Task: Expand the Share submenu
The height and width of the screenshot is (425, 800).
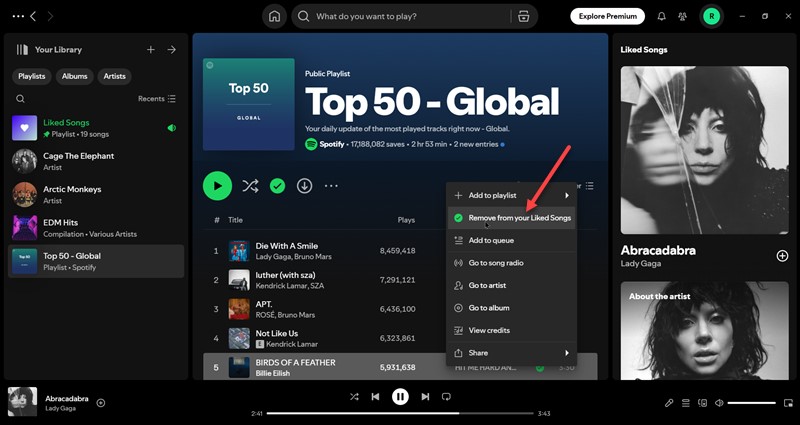Action: 511,353
